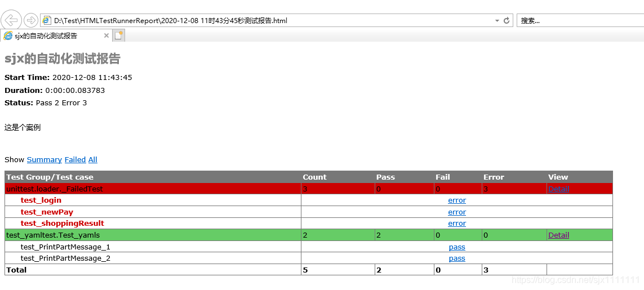Click the IE page icon in address bar

point(47,20)
